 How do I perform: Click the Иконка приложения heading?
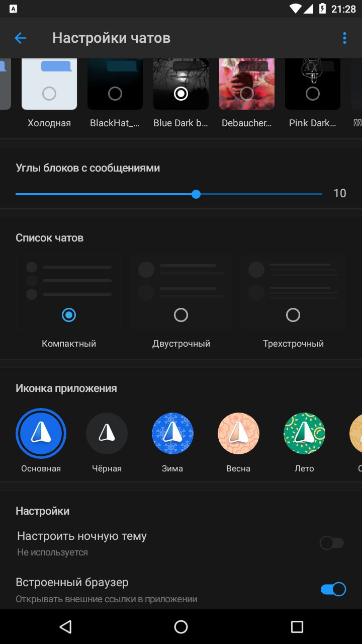coord(66,388)
